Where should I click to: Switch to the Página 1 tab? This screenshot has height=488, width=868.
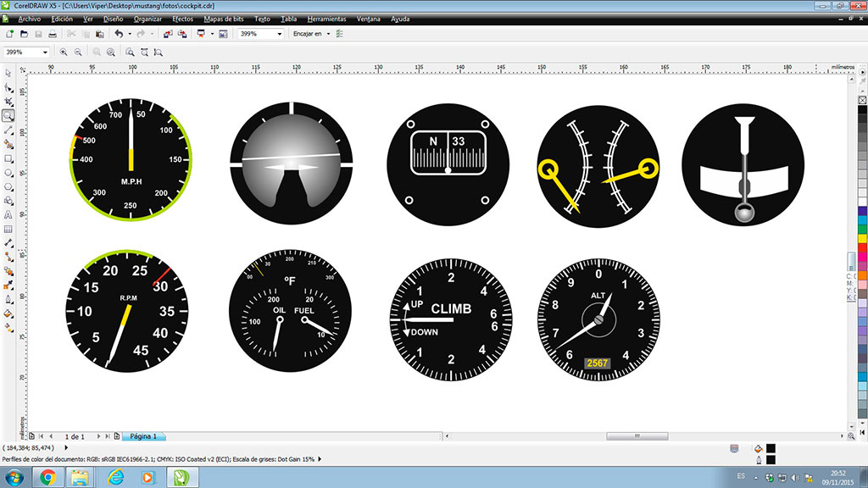click(x=143, y=436)
